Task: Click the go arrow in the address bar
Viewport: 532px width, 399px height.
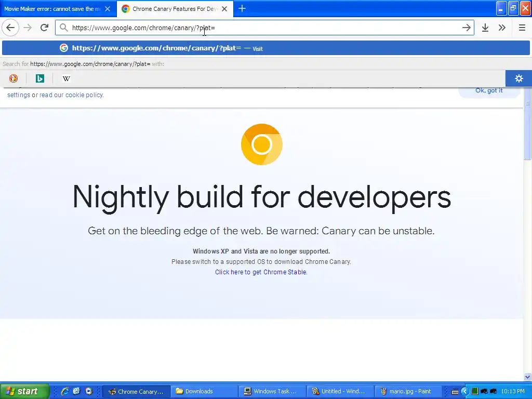Action: point(466,28)
